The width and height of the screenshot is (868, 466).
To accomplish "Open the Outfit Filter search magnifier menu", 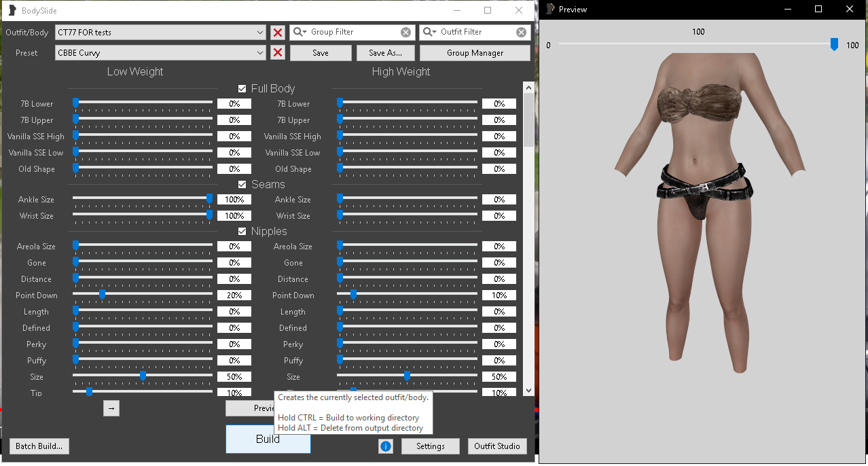I will click(x=429, y=32).
